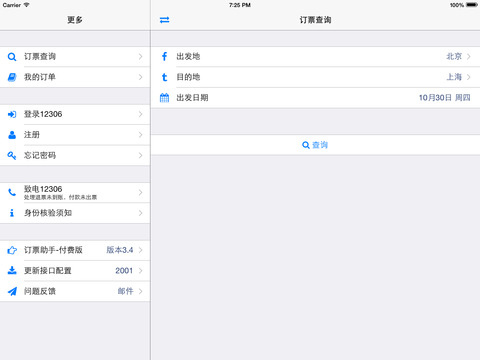Select the 目的地 row
This screenshot has width=480, height=360.
tap(315, 77)
